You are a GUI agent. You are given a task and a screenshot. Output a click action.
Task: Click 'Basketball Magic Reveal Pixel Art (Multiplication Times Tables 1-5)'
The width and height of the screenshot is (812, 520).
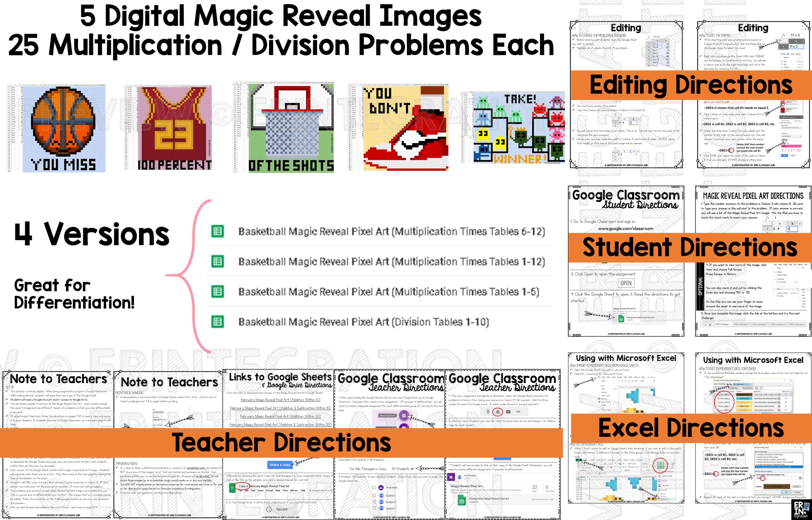click(x=389, y=291)
